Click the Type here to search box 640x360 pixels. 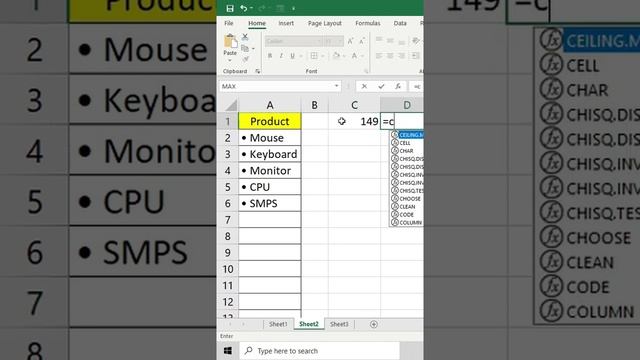tap(319, 351)
